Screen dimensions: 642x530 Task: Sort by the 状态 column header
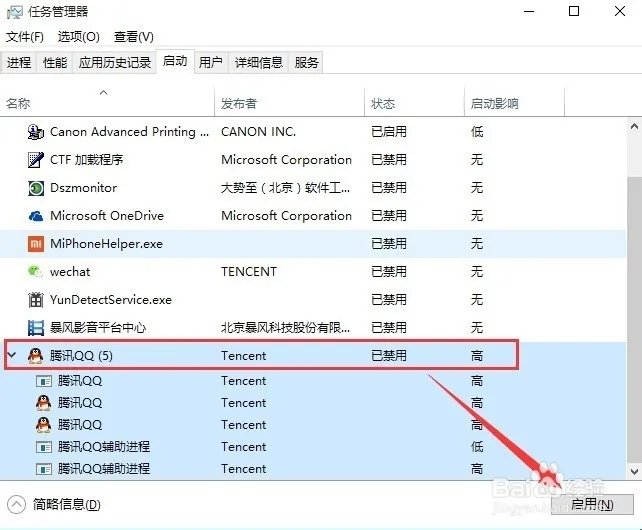pos(414,103)
